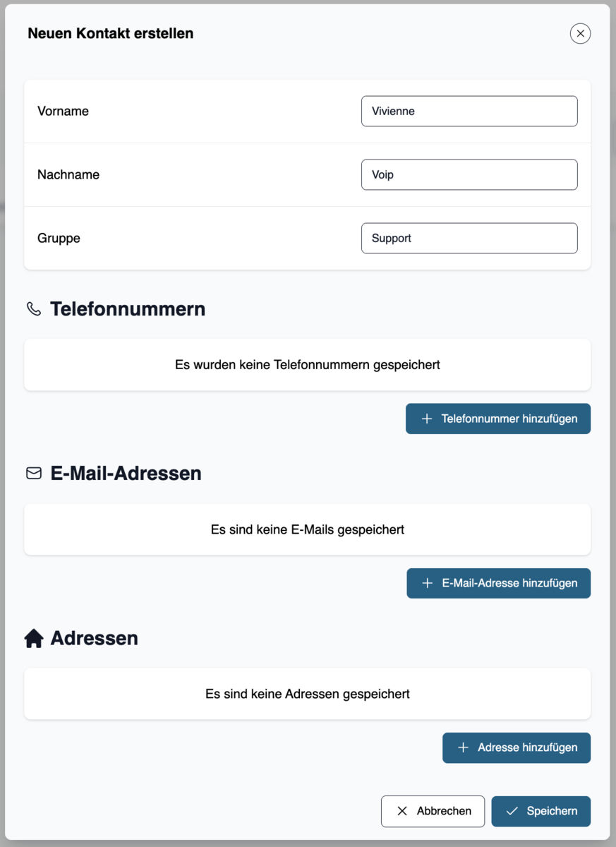
Task: Click the house icon beside Adressen
Action: point(34,638)
